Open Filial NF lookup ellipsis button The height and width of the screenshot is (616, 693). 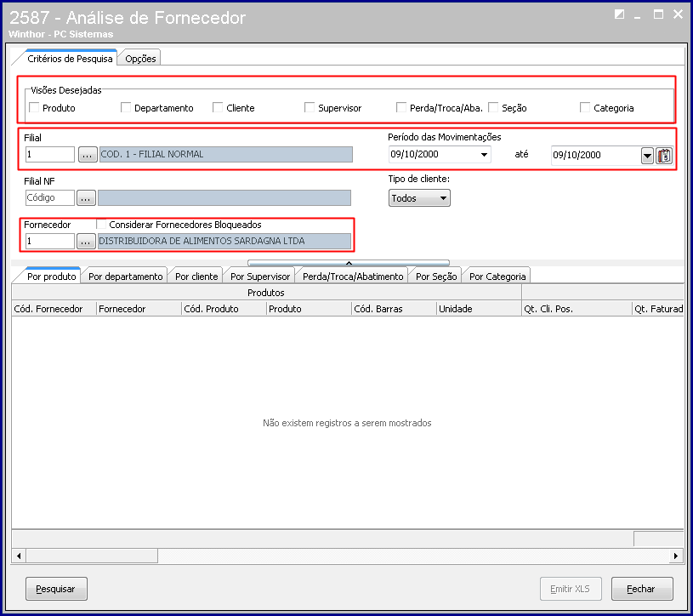pos(86,198)
